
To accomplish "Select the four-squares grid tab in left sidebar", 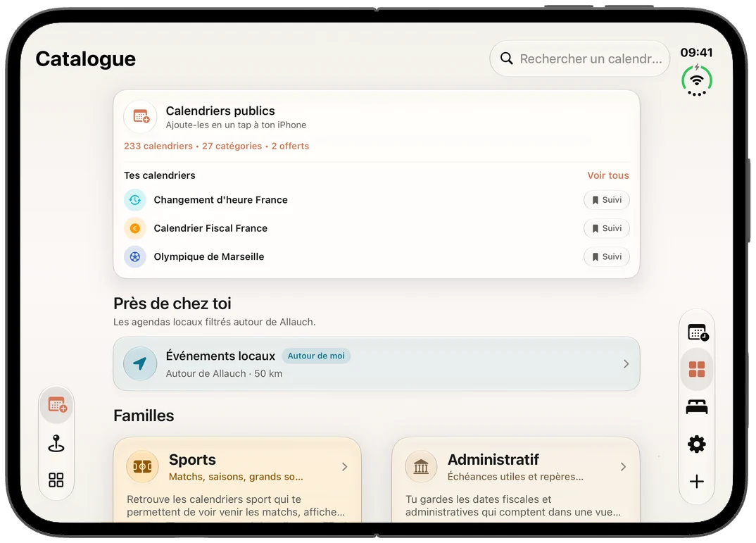I will click(x=56, y=480).
